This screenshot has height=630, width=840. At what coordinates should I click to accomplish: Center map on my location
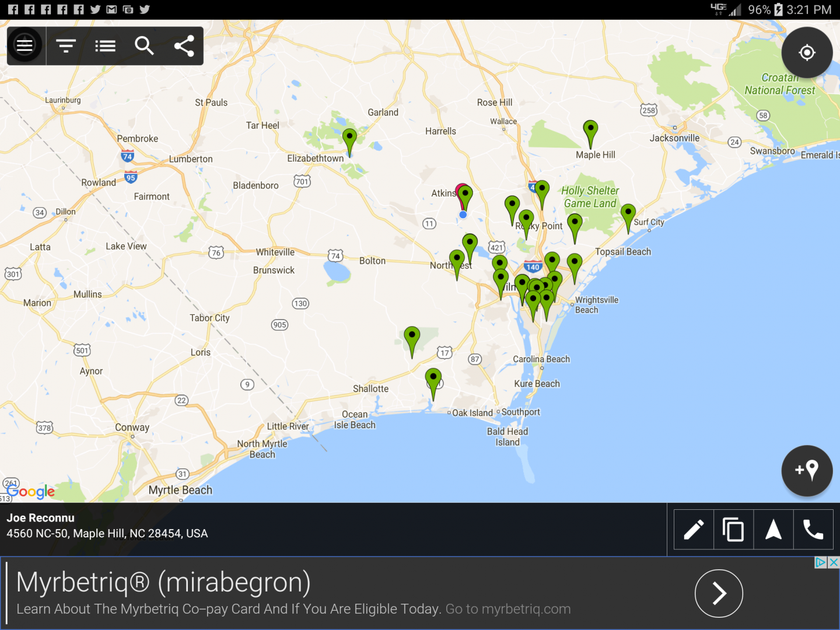[807, 52]
